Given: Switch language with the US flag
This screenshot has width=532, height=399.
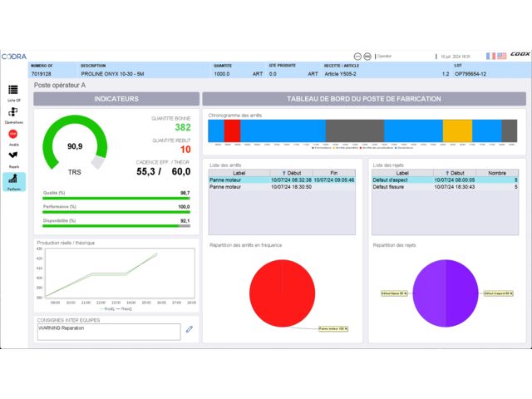Looking at the screenshot, I should (501, 56).
